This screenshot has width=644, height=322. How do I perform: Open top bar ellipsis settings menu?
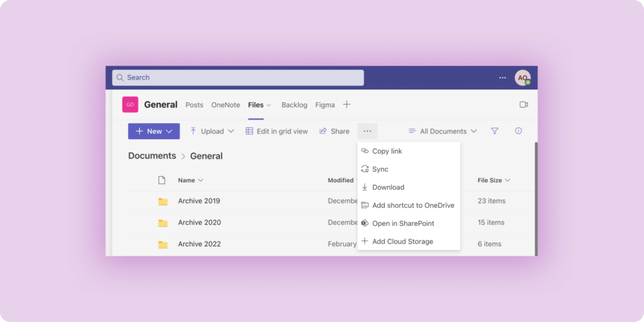(x=503, y=78)
